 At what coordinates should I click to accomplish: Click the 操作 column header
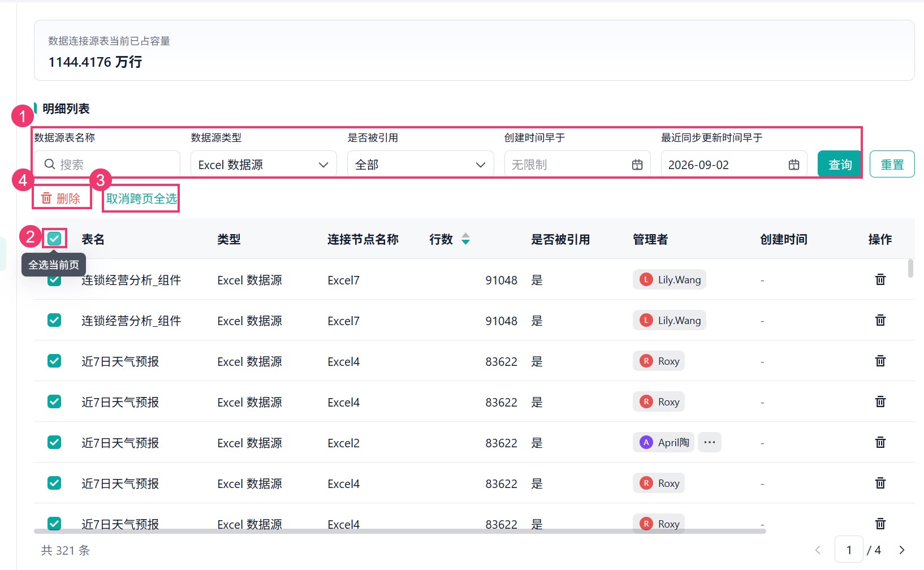(880, 239)
